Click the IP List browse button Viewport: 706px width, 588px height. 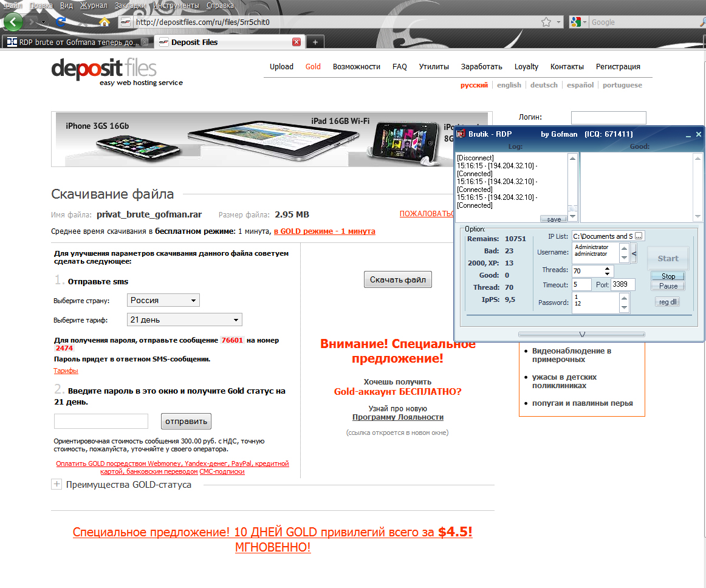click(639, 236)
